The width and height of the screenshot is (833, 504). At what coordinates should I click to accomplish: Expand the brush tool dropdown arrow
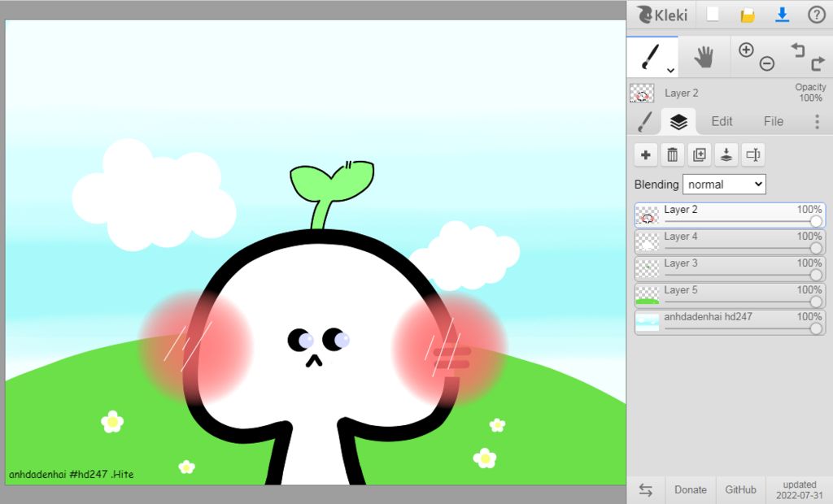coord(671,70)
